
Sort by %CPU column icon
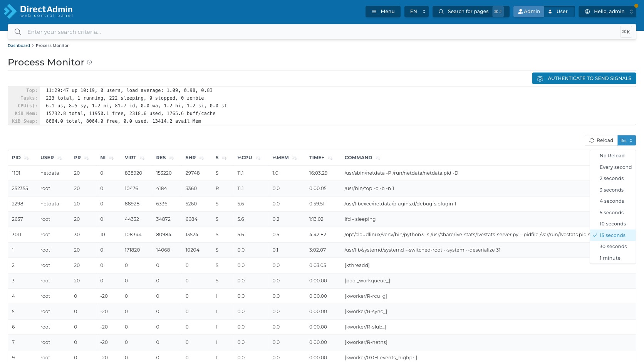pos(258,158)
